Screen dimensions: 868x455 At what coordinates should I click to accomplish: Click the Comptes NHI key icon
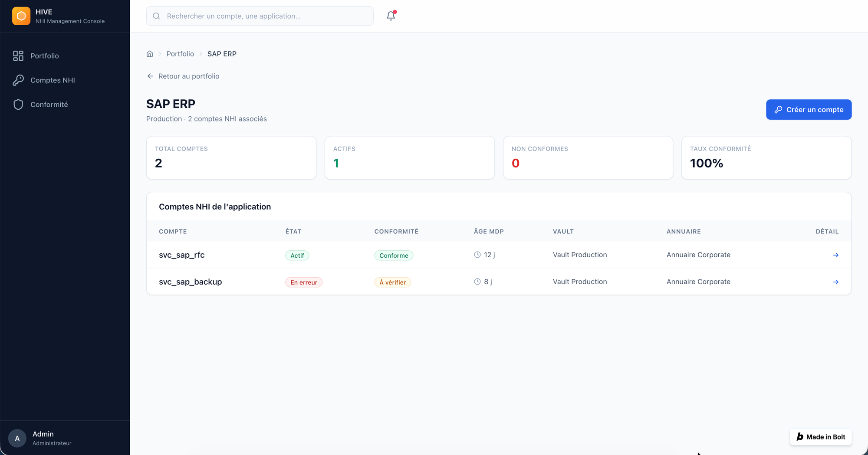point(18,80)
